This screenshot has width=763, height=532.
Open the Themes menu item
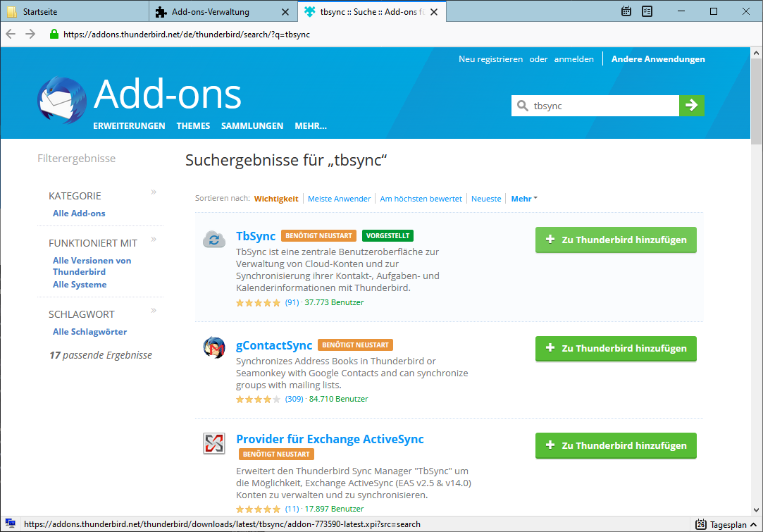pyautogui.click(x=193, y=125)
